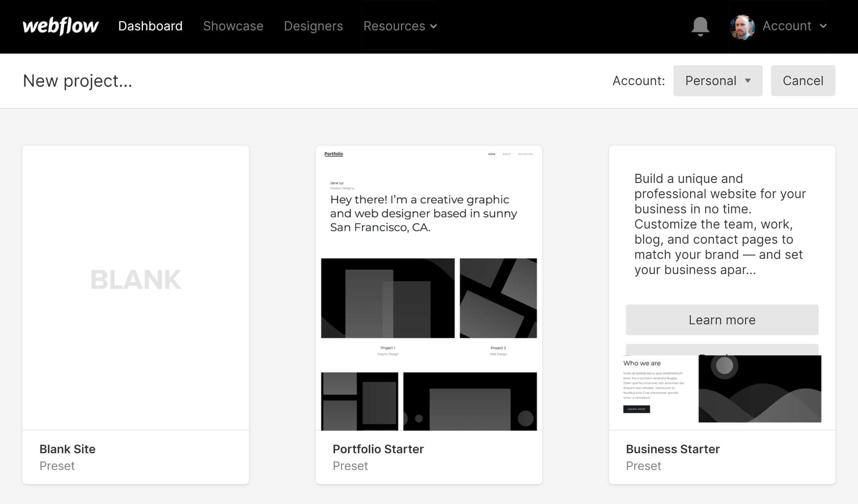
Task: Cancel the new project
Action: click(x=803, y=81)
